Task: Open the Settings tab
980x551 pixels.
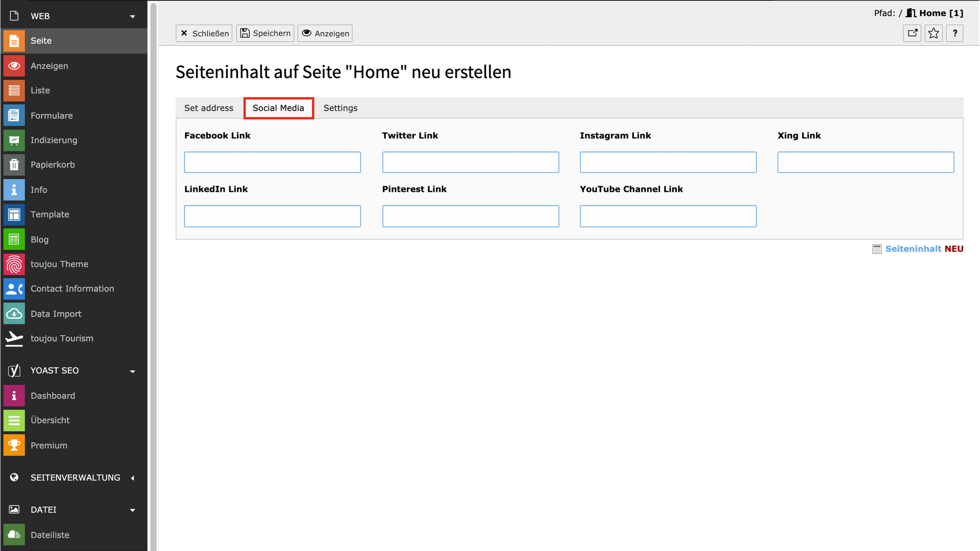Action: point(340,108)
